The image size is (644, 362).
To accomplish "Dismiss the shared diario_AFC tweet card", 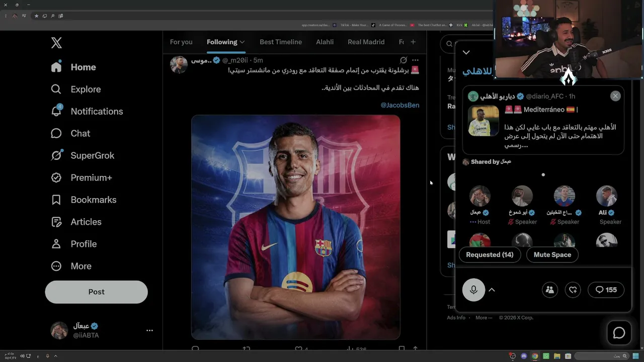I will pyautogui.click(x=615, y=96).
